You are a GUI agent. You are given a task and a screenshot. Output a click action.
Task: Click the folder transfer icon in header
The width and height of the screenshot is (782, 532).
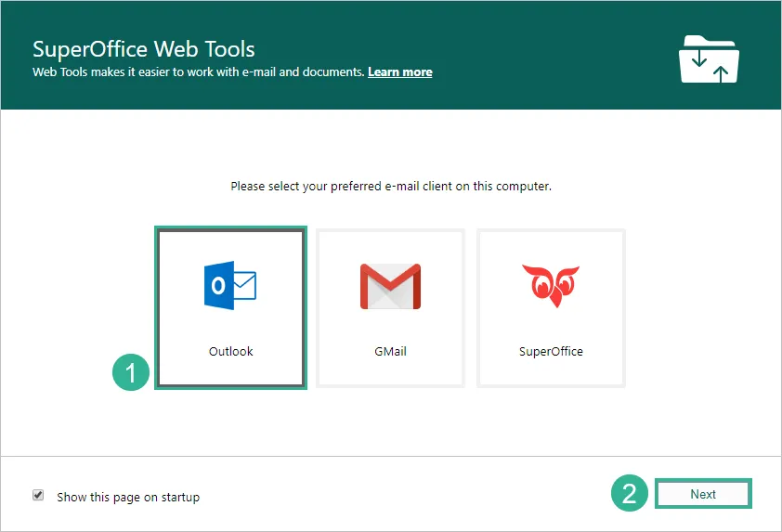pos(709,58)
